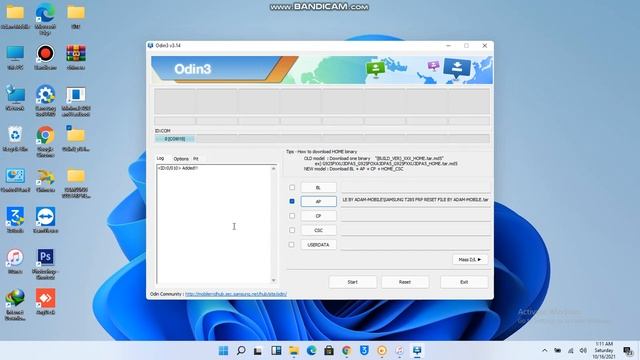The height and width of the screenshot is (360, 640).
Task: Open the Odin Community hyperlink
Action: pyautogui.click(x=236, y=294)
